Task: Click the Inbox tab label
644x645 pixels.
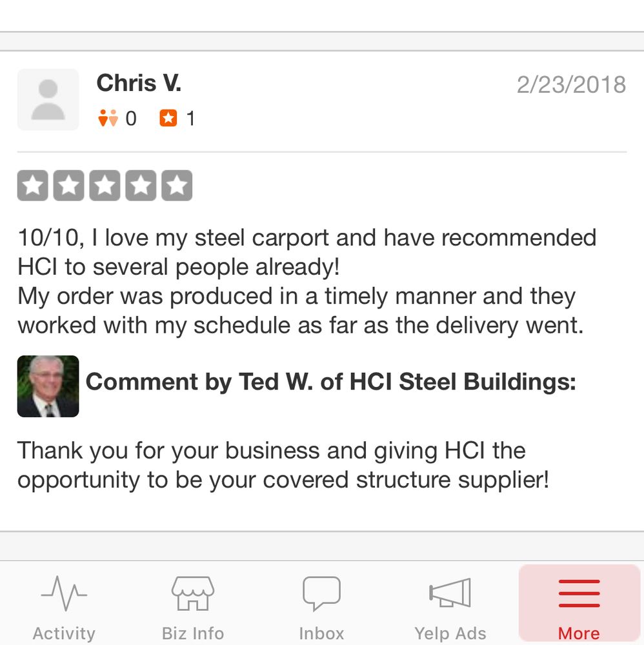Action: pyautogui.click(x=321, y=633)
